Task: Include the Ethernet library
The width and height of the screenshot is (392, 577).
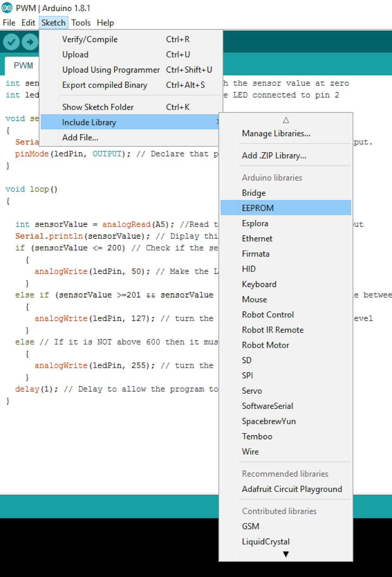Action: click(x=286, y=238)
